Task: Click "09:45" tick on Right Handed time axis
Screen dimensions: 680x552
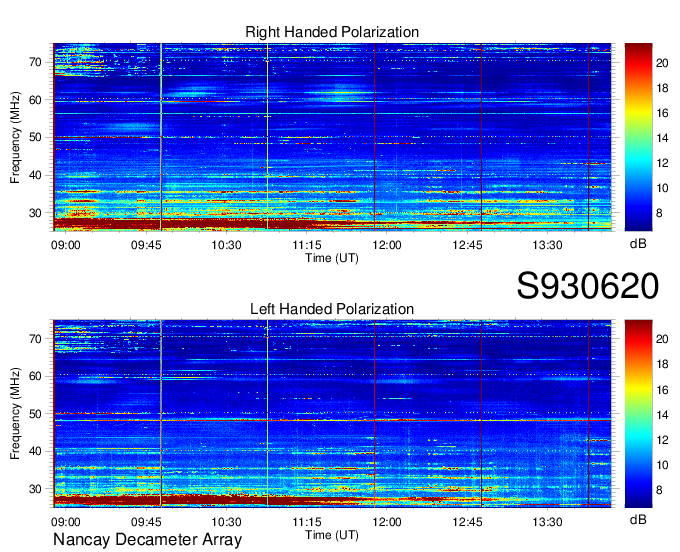Action: 146,245
